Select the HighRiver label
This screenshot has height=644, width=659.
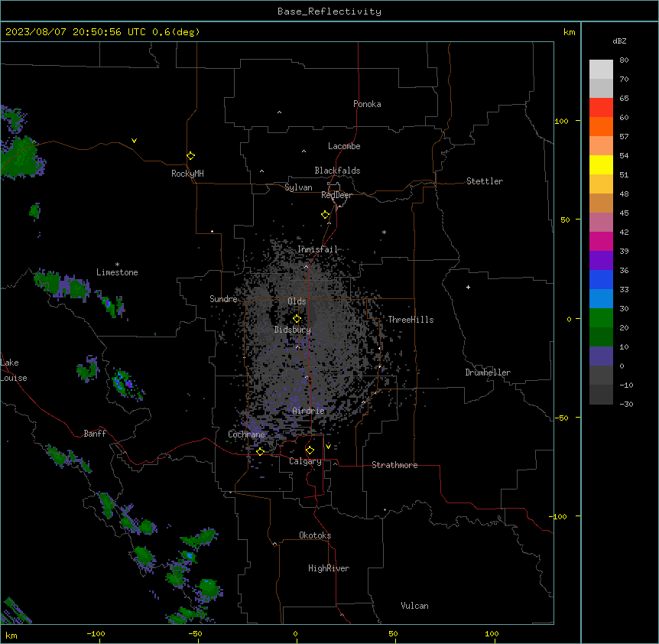[x=329, y=568]
